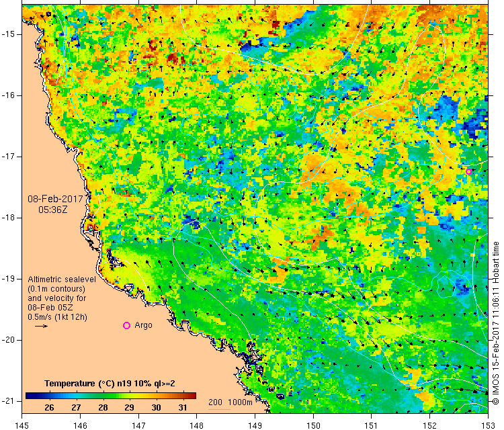
Task: Click the 'Argo' legend label
Action: pyautogui.click(x=143, y=325)
